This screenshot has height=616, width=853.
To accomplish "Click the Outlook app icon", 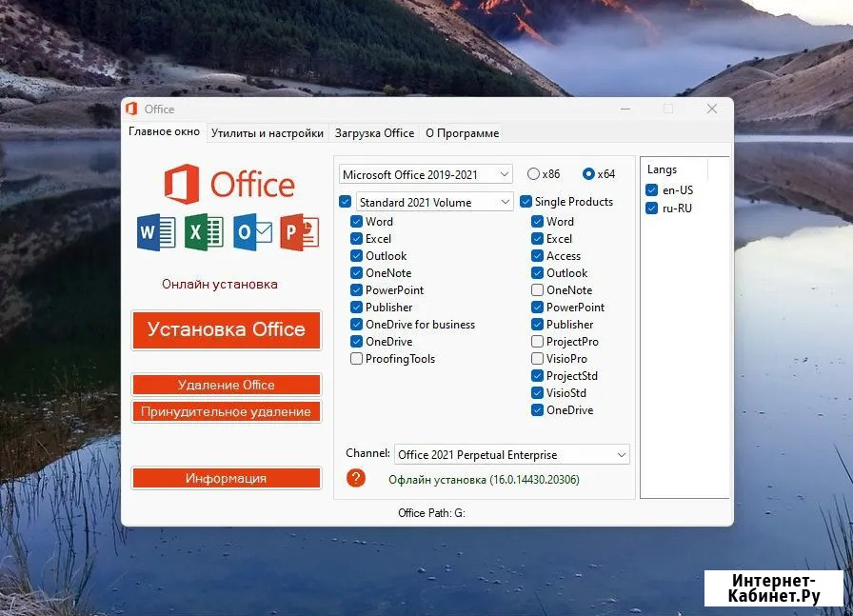I will (x=252, y=232).
